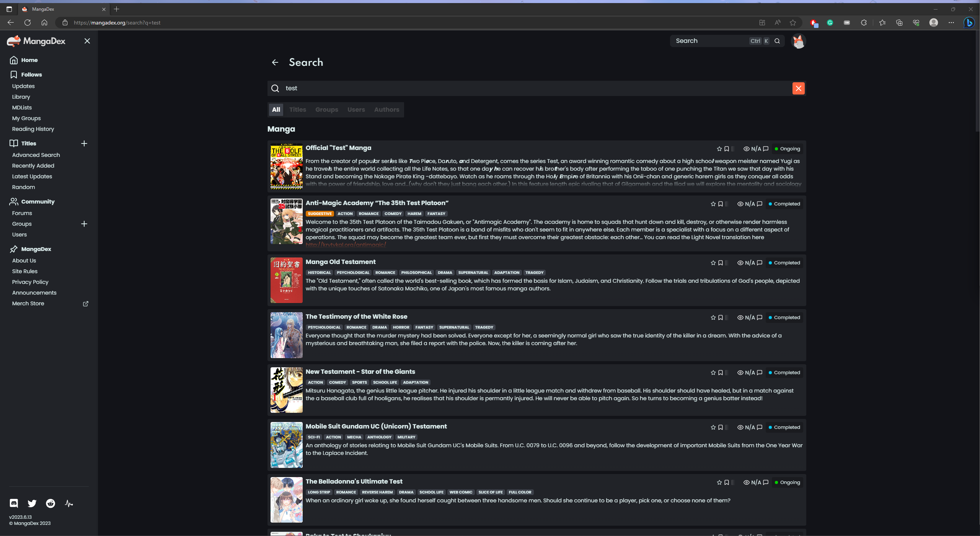Click plus icon next to Titles

[x=84, y=143]
